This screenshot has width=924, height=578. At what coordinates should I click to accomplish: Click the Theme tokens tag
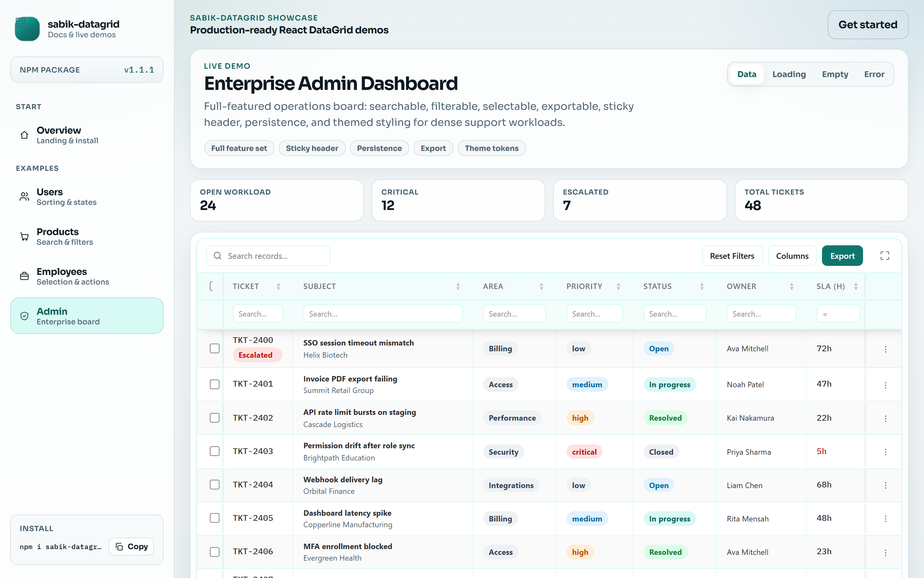click(x=492, y=148)
